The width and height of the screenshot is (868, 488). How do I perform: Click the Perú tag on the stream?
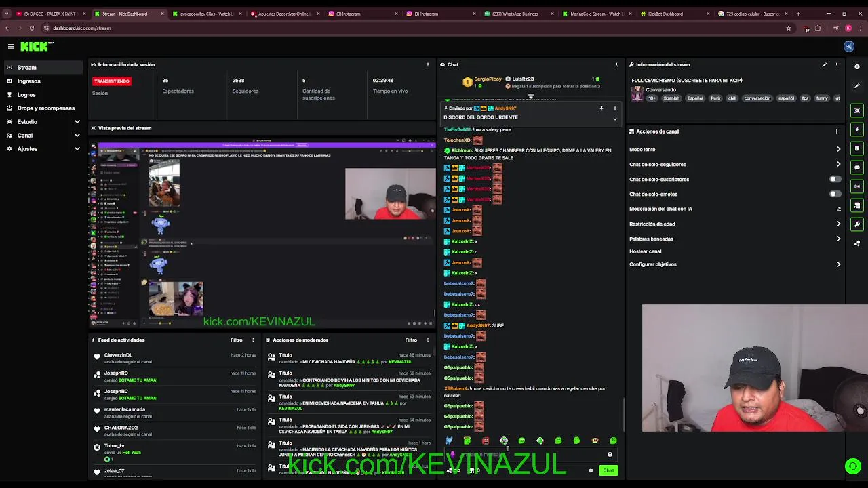[715, 98]
